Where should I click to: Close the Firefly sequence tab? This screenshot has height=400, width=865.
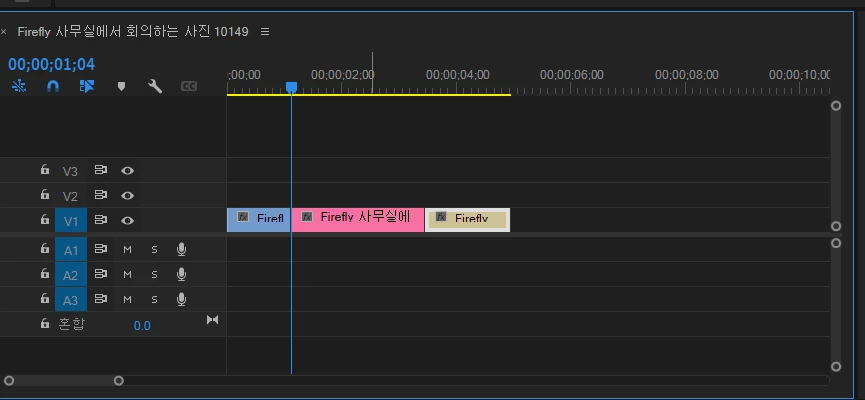click(x=4, y=32)
